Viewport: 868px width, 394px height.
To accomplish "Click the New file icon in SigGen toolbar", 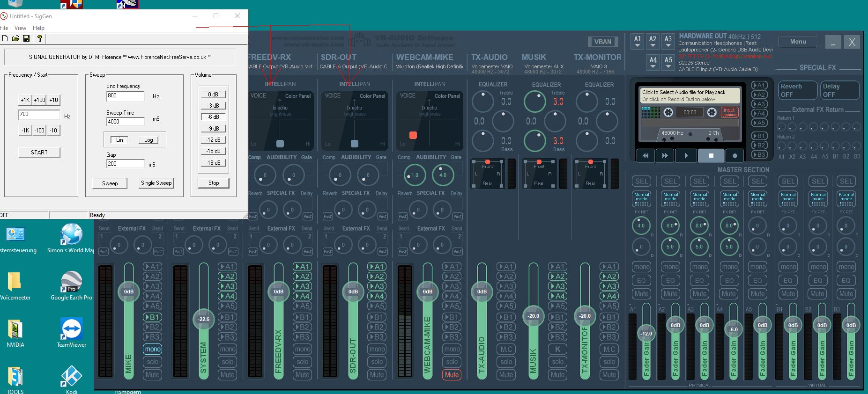I will [x=5, y=38].
